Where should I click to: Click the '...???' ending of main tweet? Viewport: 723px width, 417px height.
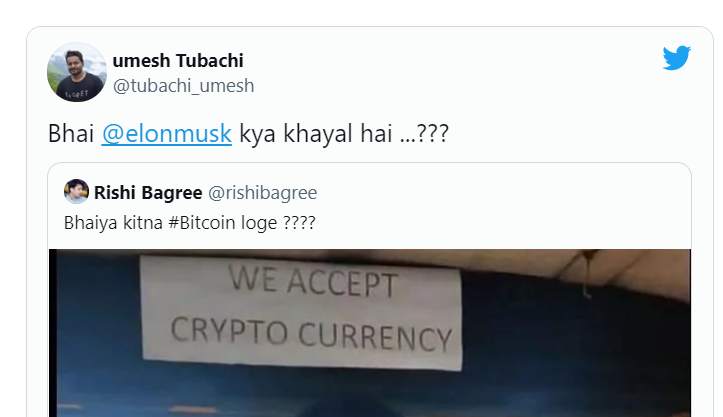(x=424, y=134)
